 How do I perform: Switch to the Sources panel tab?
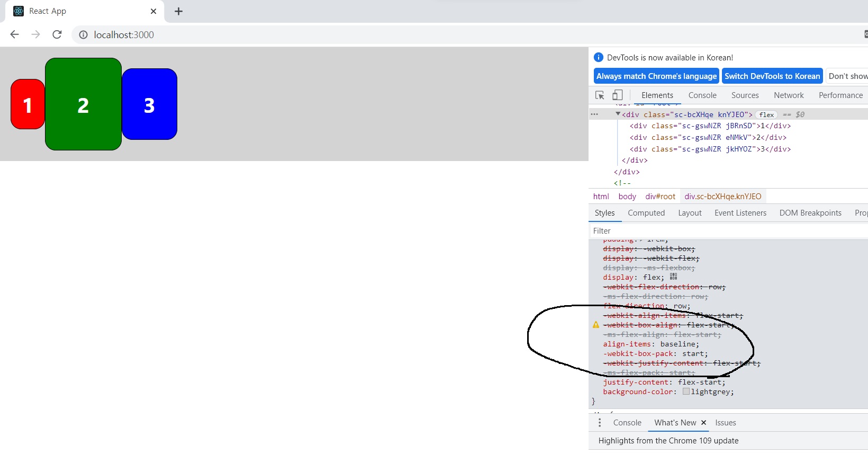click(x=745, y=95)
